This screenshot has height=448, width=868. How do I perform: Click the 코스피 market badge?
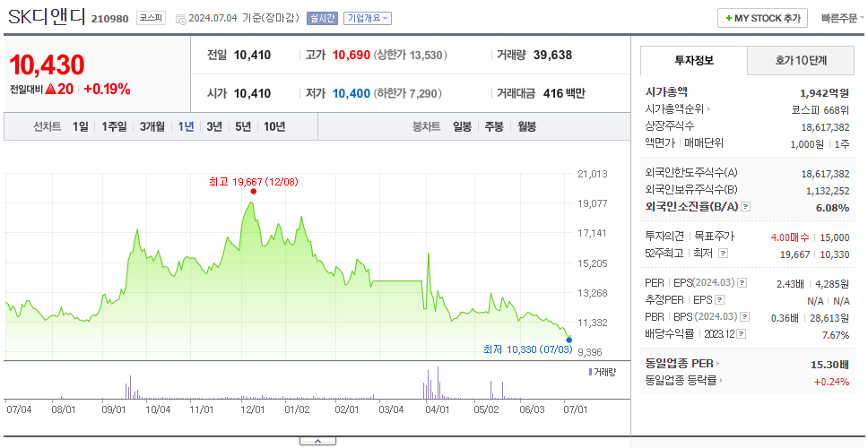tap(152, 18)
